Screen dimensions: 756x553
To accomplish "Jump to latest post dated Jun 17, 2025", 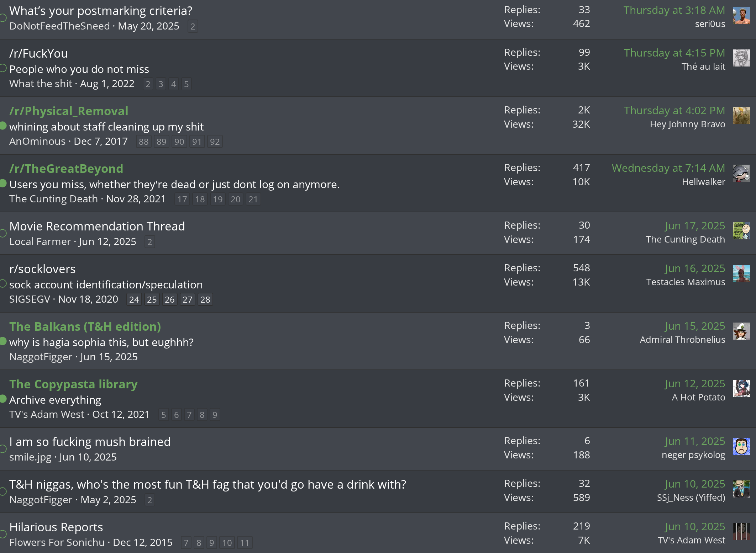I will point(695,225).
